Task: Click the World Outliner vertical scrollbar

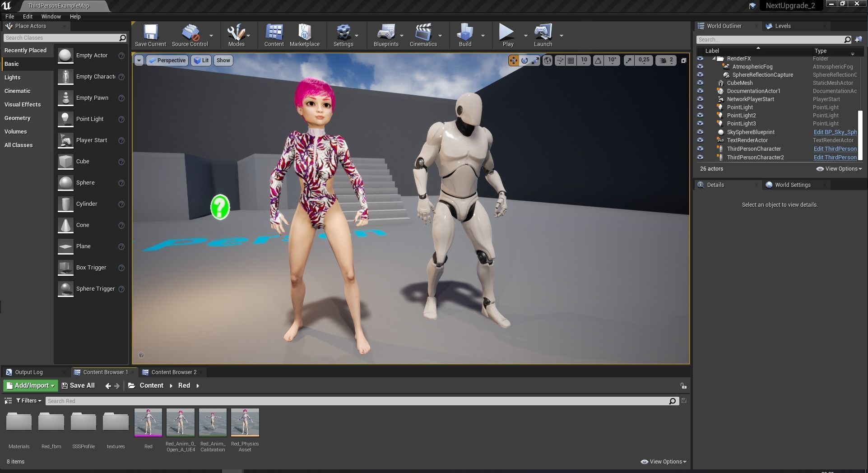Action: [x=860, y=135]
